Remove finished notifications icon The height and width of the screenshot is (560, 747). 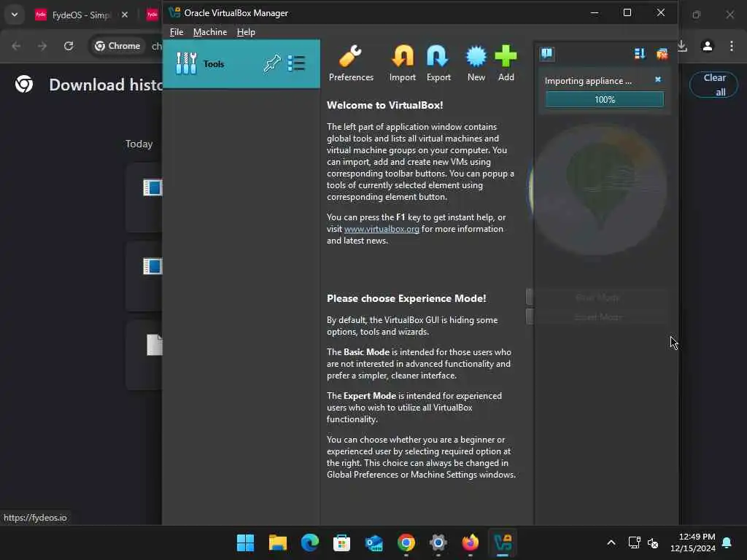coord(662,54)
